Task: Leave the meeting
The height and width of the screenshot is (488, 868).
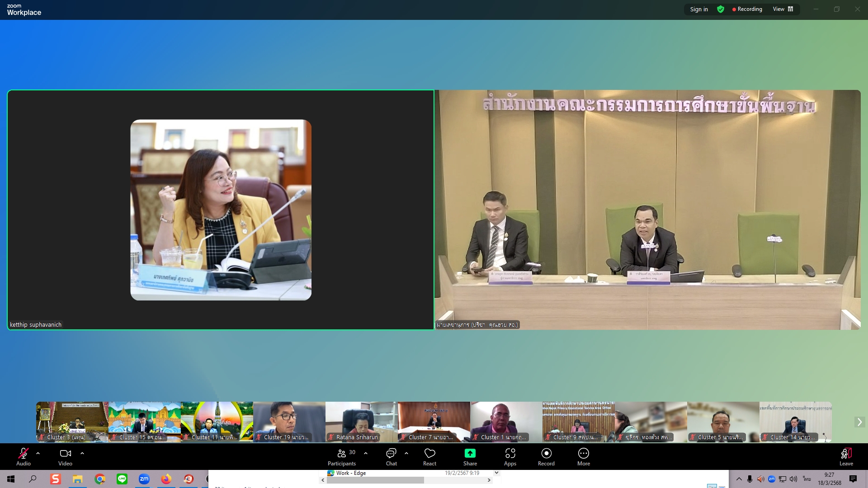Action: (x=846, y=457)
